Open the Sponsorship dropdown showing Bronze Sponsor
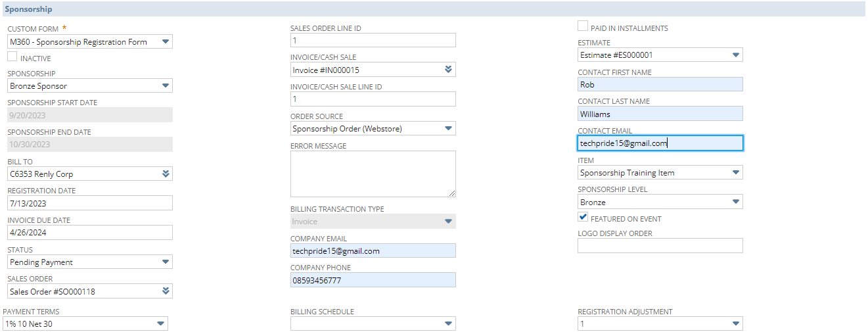Viewport: 868px width, 334px height. tap(166, 86)
